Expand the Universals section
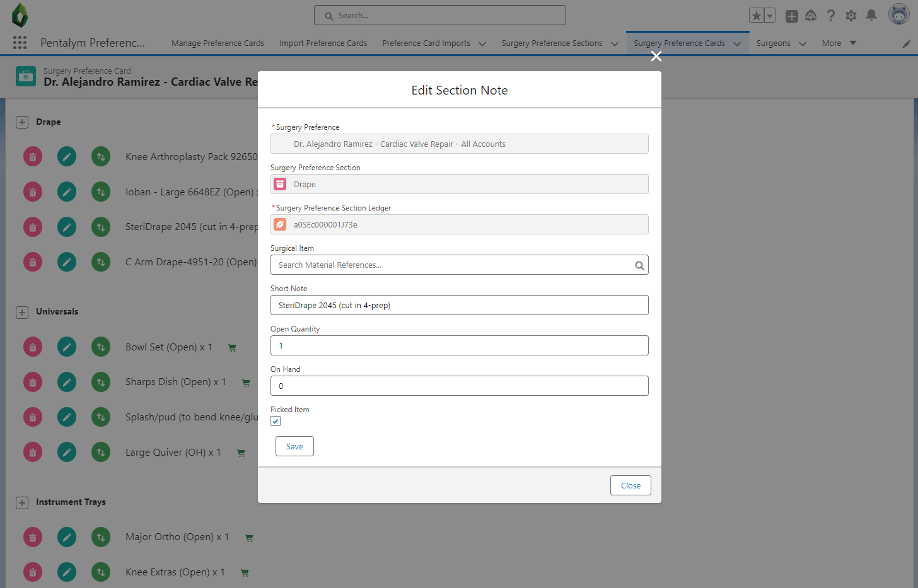Viewport: 918px width, 588px height. (x=22, y=313)
